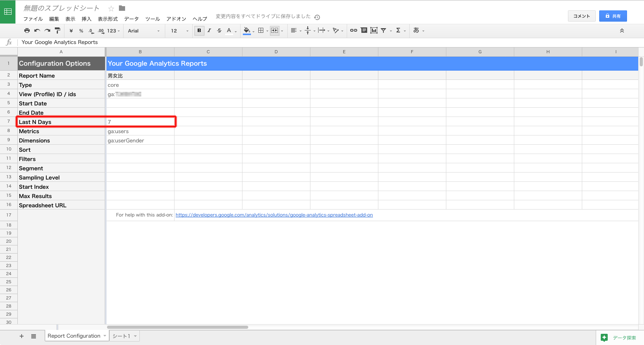Open the ツール menu
The width and height of the screenshot is (644, 345).
tap(153, 19)
